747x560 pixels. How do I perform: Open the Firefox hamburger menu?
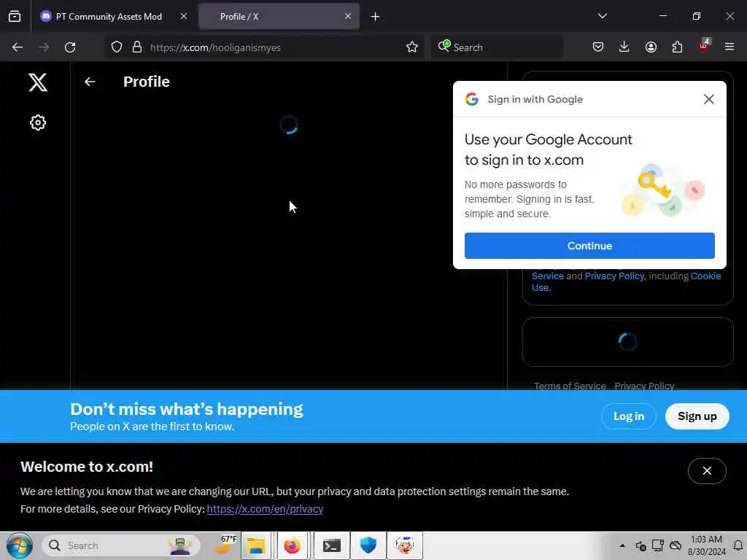[729, 47]
